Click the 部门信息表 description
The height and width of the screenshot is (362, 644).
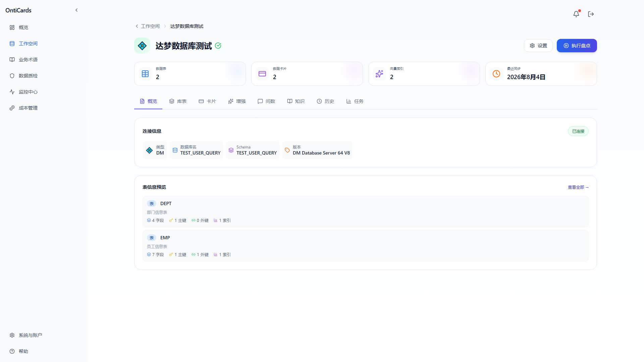[x=157, y=213]
